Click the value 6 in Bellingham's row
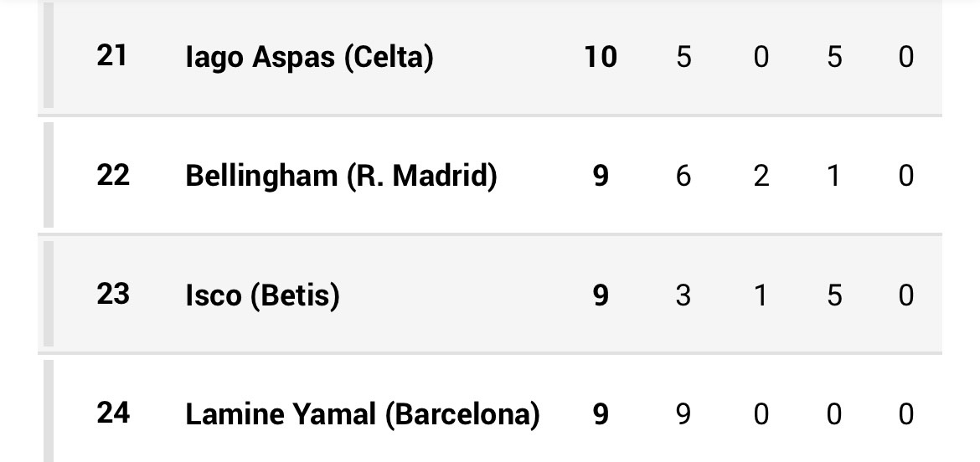 click(683, 177)
